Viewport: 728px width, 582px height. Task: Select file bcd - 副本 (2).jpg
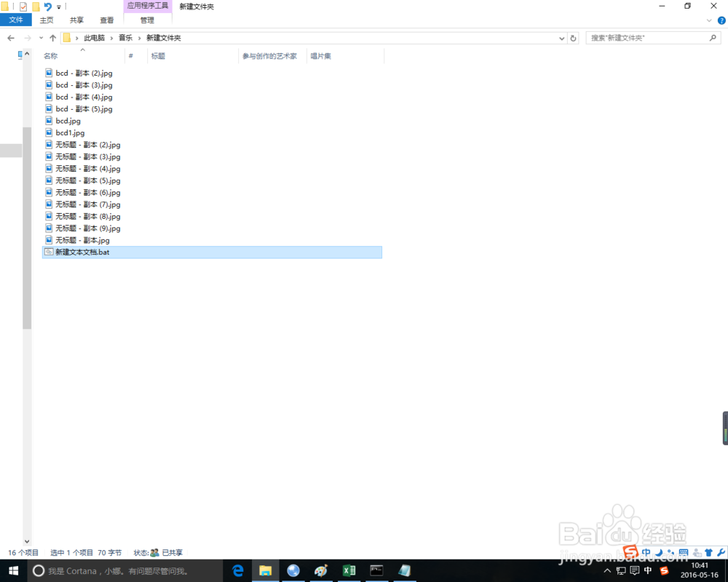point(84,73)
